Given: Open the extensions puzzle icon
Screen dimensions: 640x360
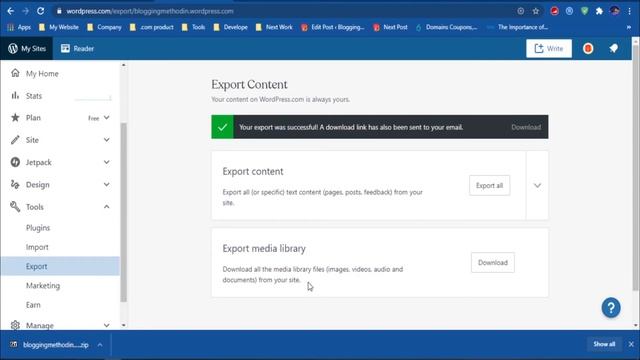Looking at the screenshot, I should click(x=599, y=11).
